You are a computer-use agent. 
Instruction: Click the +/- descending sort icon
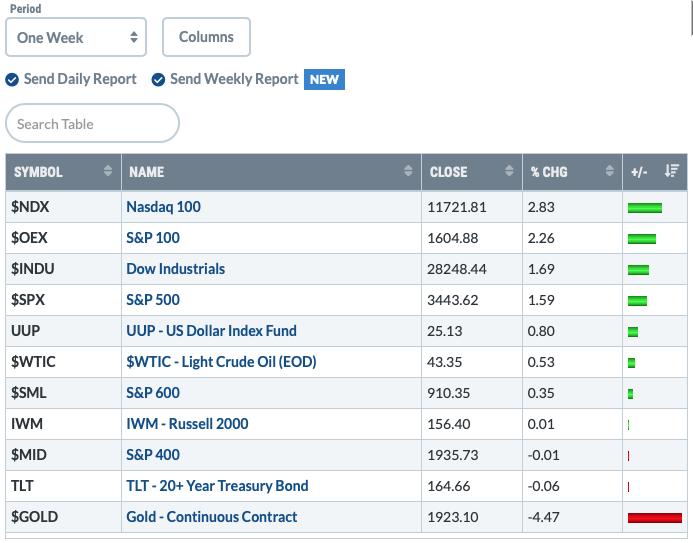click(671, 171)
